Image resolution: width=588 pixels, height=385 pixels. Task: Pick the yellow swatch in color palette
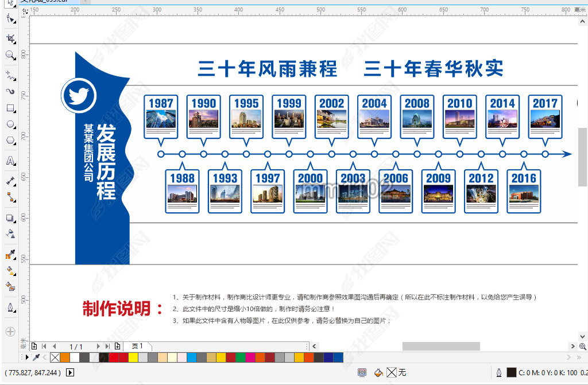pos(133,357)
